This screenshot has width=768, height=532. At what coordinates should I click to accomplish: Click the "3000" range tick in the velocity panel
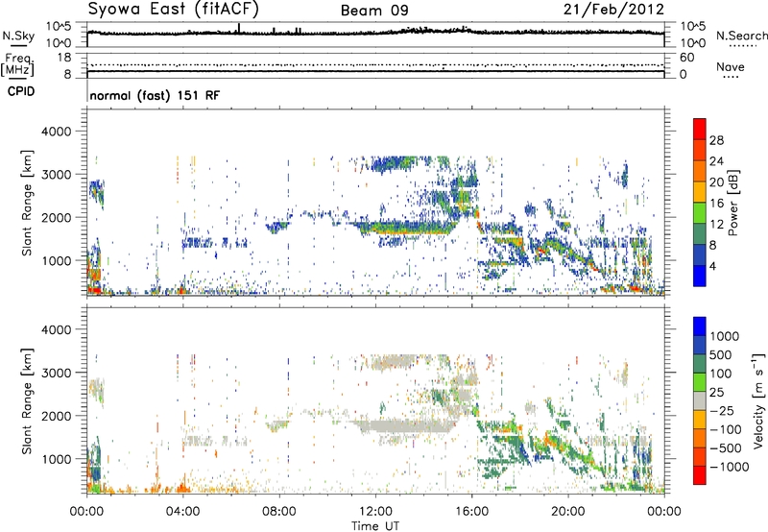pos(57,373)
